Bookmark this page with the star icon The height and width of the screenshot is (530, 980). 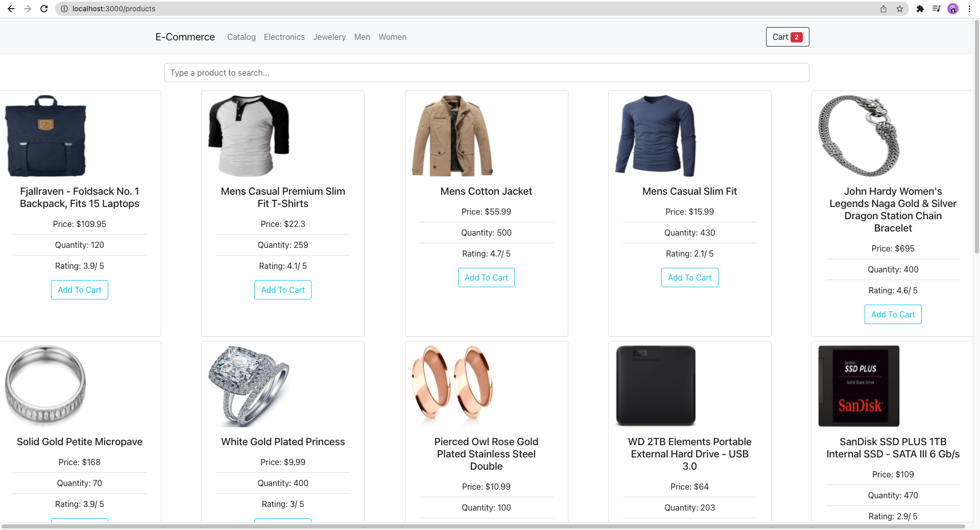[900, 9]
